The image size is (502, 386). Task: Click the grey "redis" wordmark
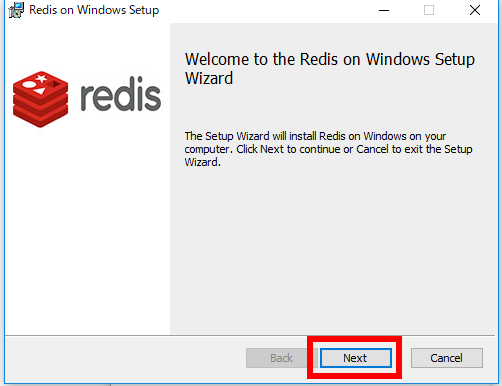[x=121, y=94]
